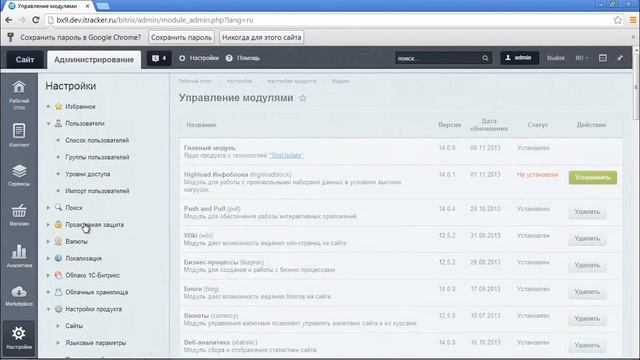Viewport: 640px width, 360px height.
Task: Click the Локализация globe icon
Action: point(58,258)
